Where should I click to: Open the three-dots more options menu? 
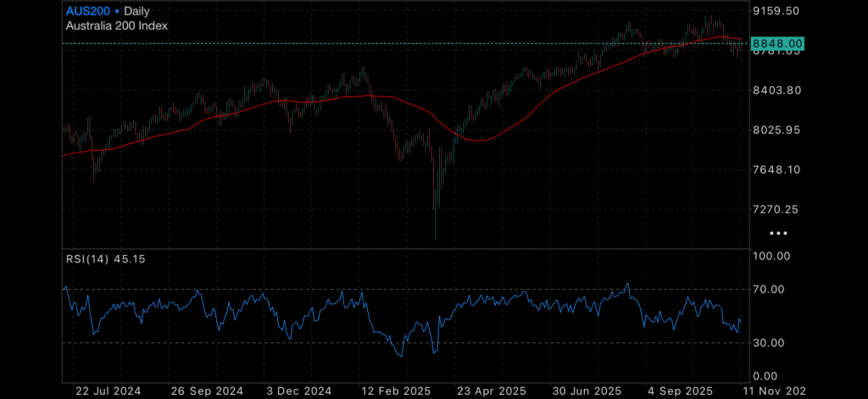(777, 233)
